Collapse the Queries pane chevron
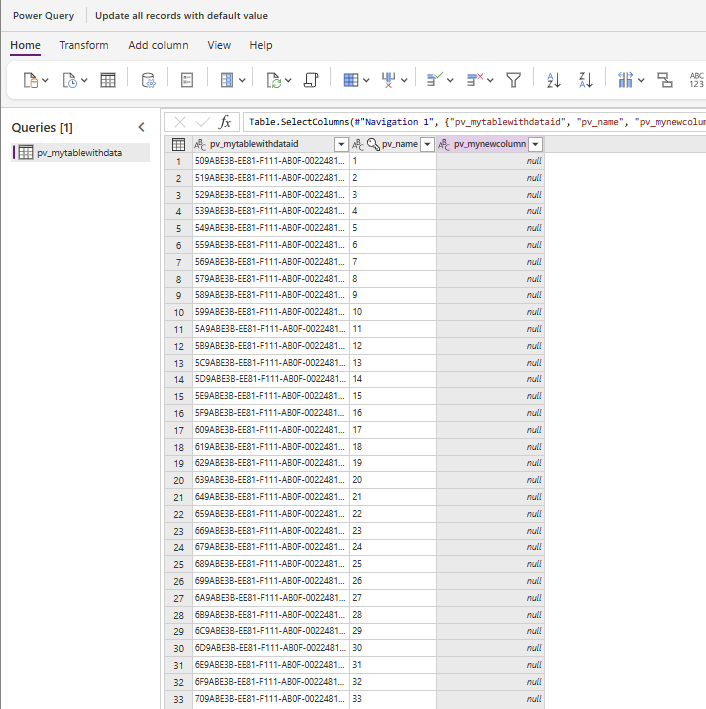This screenshot has height=709, width=706. tap(142, 128)
